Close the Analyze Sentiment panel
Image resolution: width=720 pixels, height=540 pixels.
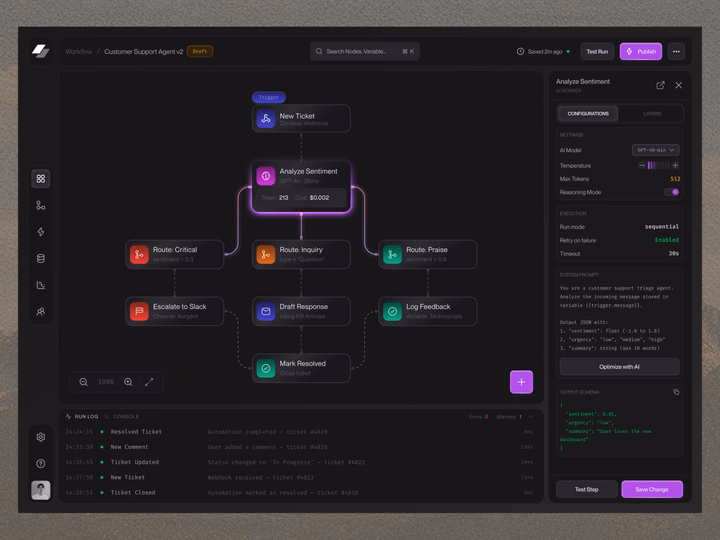[679, 85]
